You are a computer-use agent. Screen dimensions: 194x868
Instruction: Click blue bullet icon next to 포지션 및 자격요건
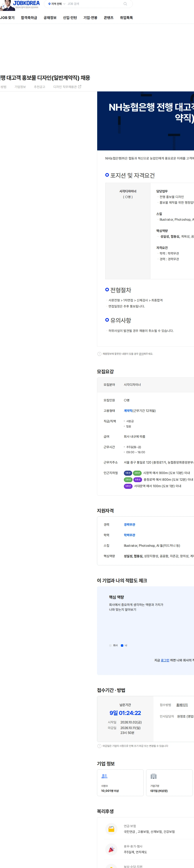(107, 175)
